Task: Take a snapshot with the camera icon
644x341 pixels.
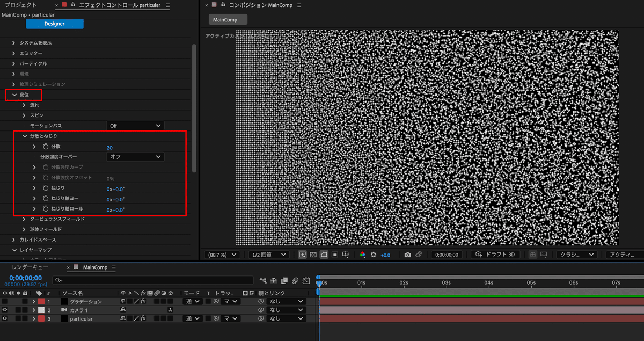Action: click(408, 255)
